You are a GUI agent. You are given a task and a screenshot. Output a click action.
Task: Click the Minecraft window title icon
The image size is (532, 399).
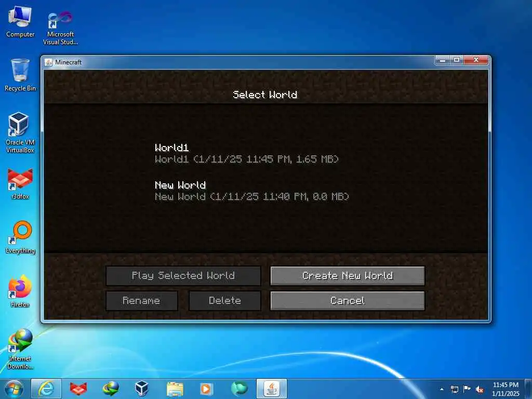pos(48,62)
